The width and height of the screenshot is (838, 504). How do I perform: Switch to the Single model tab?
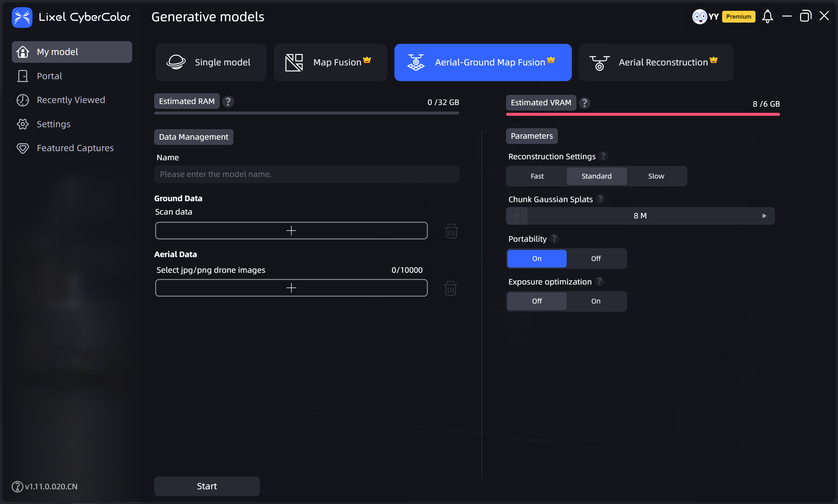coord(211,62)
